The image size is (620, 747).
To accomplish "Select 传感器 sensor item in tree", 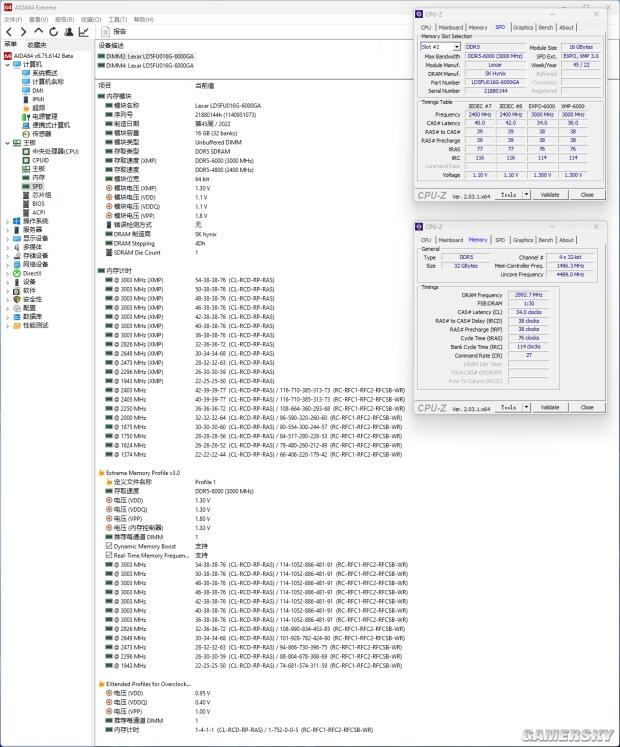I will pos(41,133).
